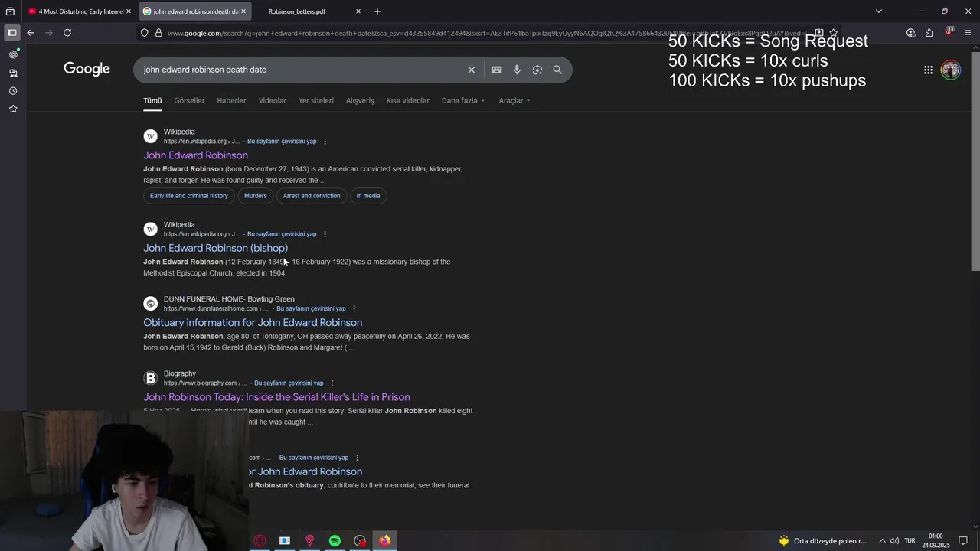980x551 pixels.
Task: Click the Arrest and conviction chip
Action: pos(312,196)
